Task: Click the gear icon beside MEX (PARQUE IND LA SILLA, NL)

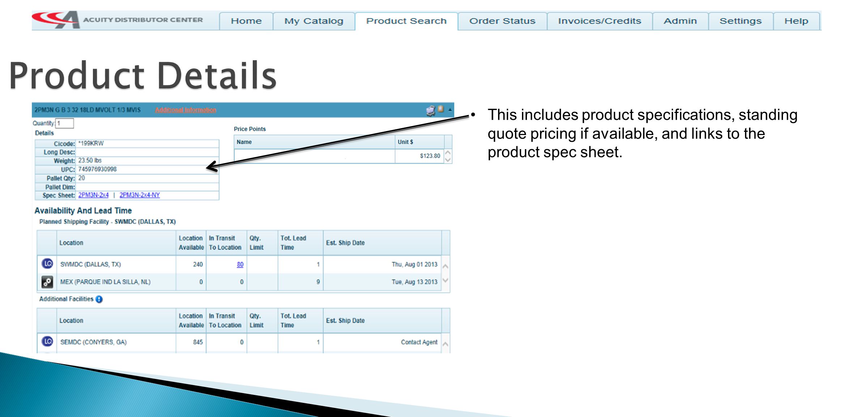Action: point(47,282)
